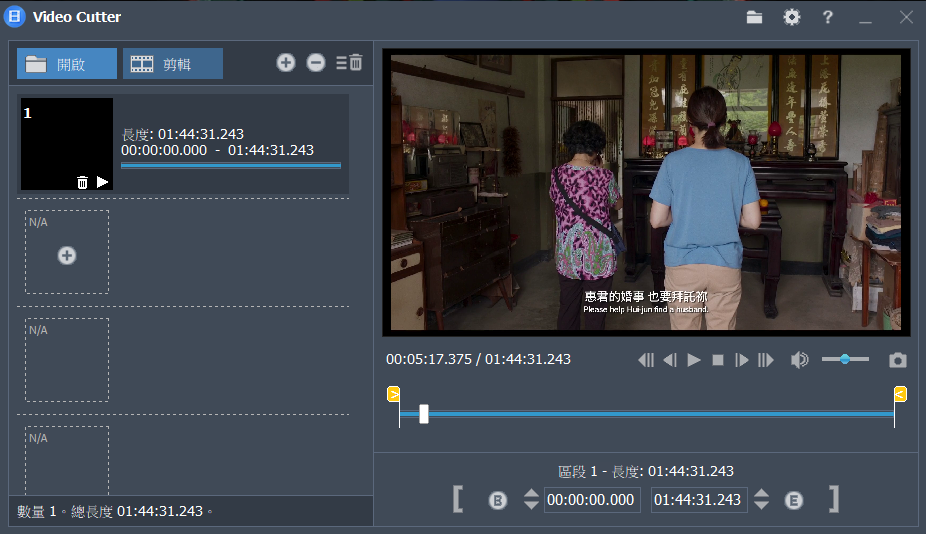The image size is (926, 534).
Task: Open settings gear icon
Action: [791, 17]
